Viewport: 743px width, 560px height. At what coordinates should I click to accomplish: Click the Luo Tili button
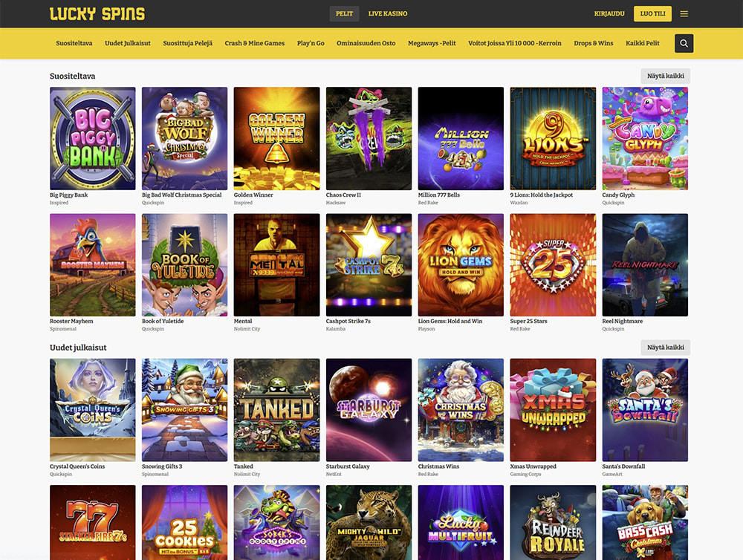[x=652, y=13]
